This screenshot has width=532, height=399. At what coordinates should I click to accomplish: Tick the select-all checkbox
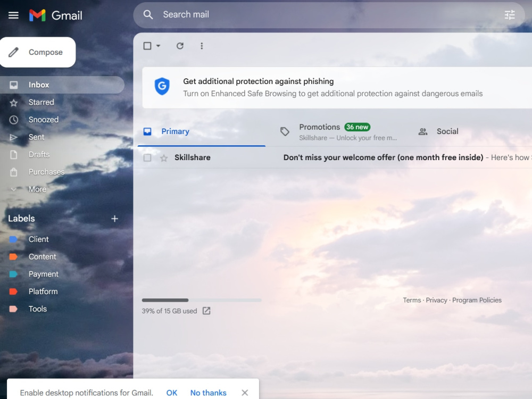[147, 46]
